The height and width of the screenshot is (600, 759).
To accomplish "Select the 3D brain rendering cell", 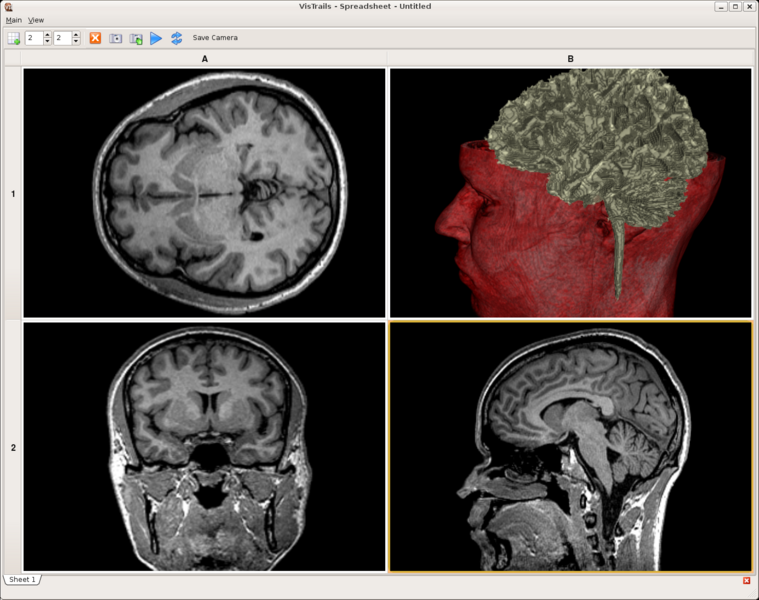I will tap(570, 192).
